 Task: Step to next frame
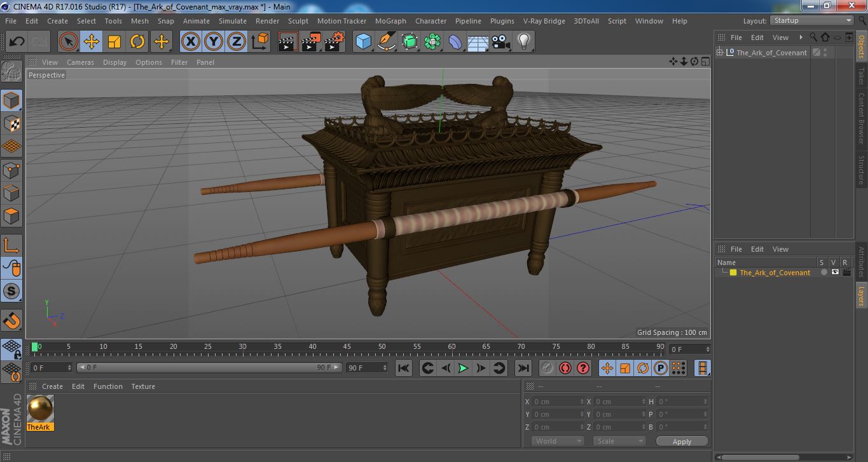tap(481, 368)
